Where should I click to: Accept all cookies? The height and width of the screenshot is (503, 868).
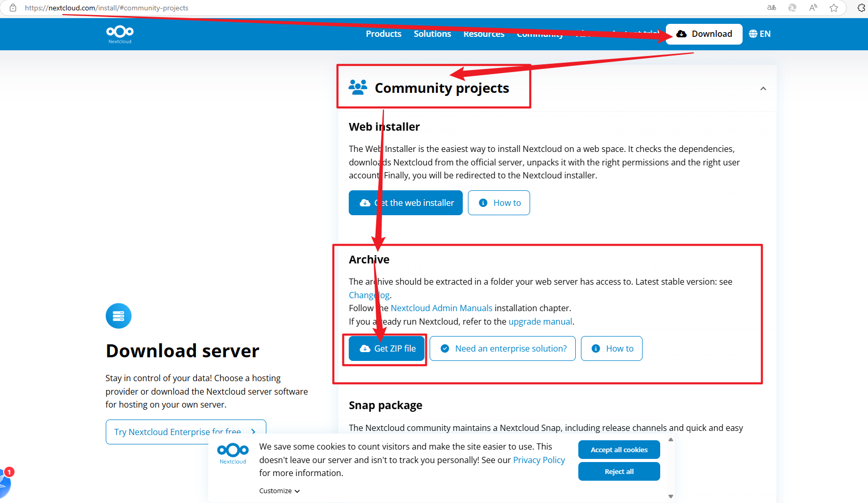[x=619, y=450]
